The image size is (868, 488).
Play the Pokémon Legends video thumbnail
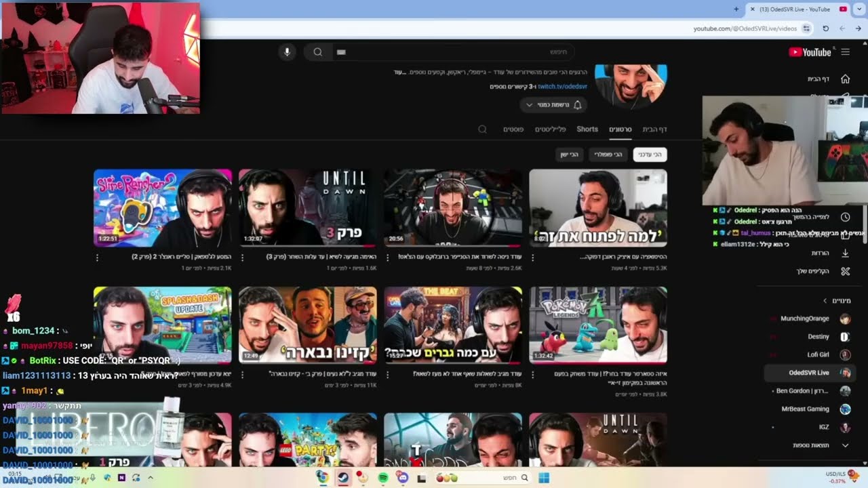coord(598,325)
